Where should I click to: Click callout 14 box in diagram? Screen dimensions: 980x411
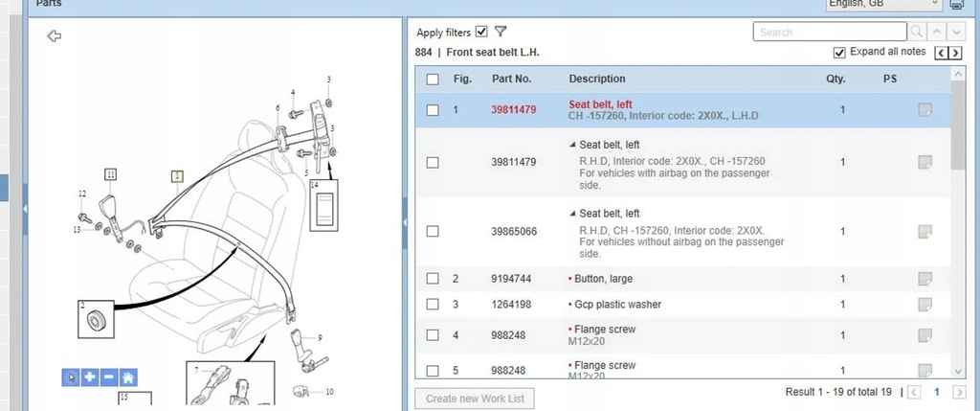[323, 205]
